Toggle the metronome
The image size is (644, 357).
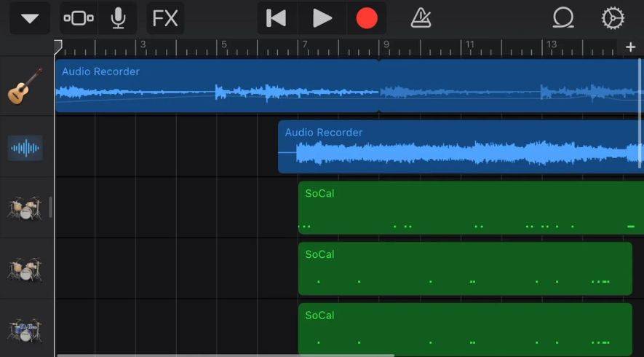(421, 18)
